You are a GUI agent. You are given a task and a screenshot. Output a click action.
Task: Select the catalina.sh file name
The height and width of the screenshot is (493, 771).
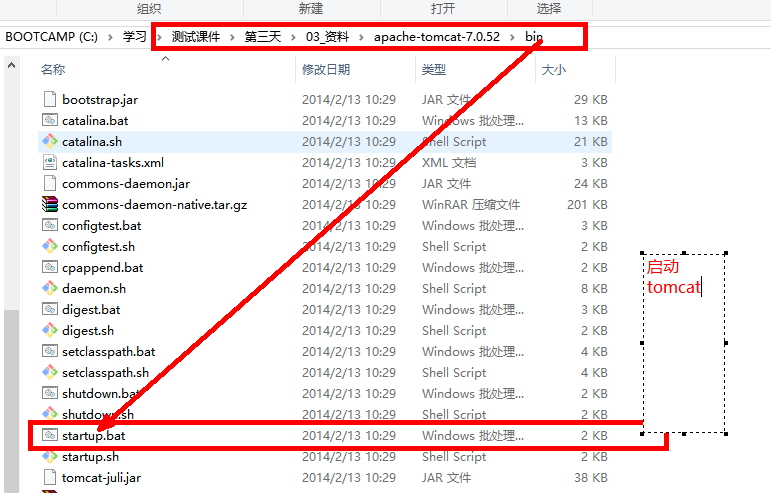pos(92,142)
